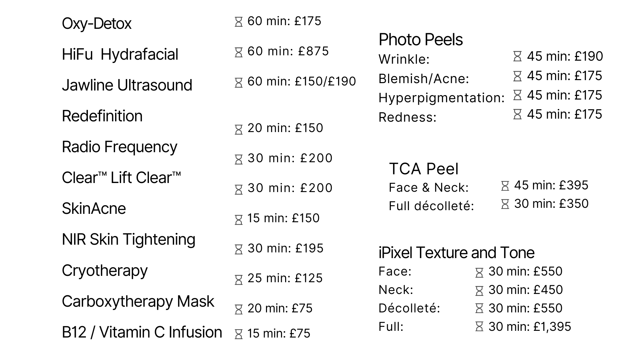
Task: Click the hourglass icon beside 25 min: £125
Action: point(238,280)
